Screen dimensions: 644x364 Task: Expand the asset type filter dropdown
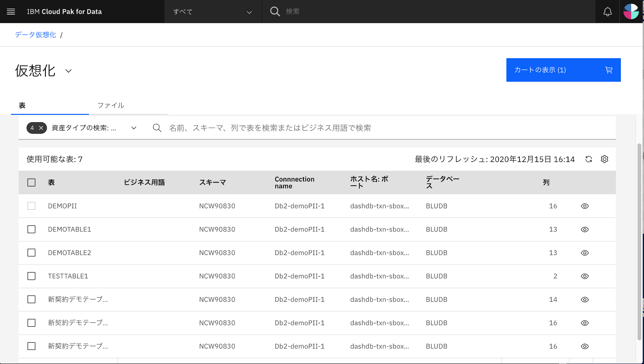pos(134,128)
